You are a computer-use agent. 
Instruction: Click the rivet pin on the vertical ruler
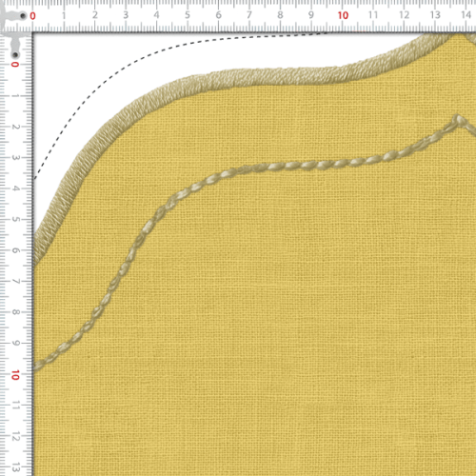tap(15, 55)
